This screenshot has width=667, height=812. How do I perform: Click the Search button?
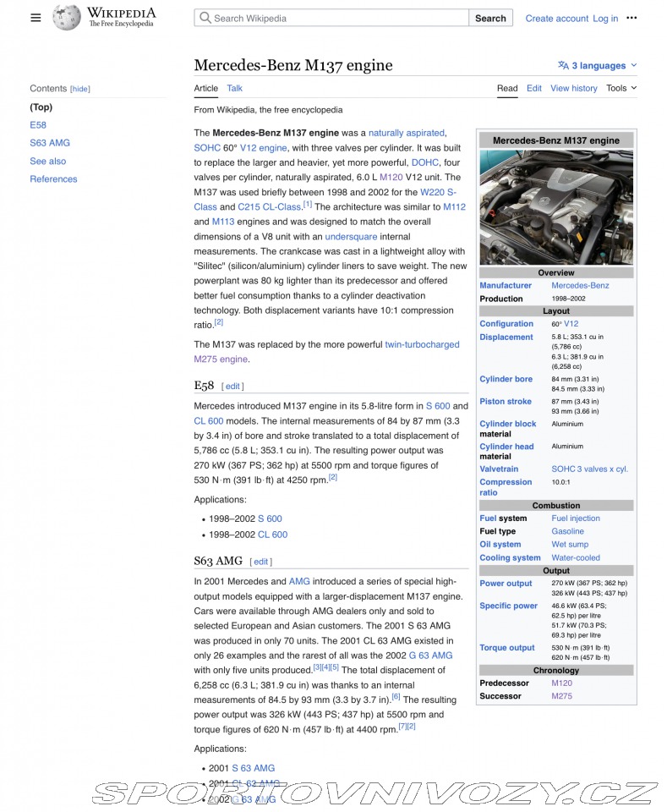[490, 18]
